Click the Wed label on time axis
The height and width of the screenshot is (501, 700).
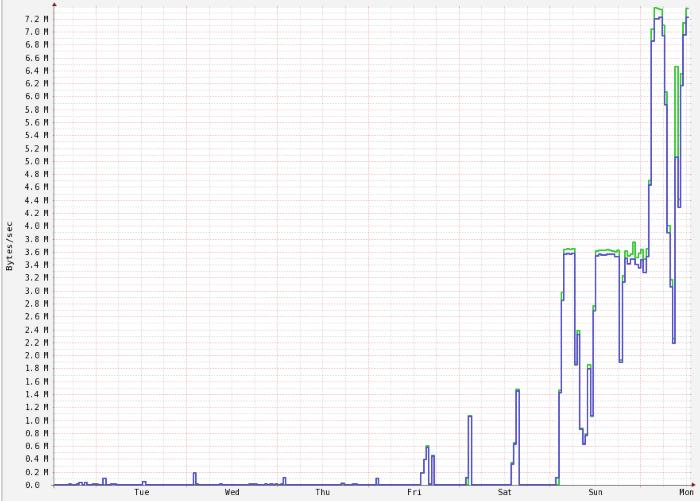(x=232, y=492)
